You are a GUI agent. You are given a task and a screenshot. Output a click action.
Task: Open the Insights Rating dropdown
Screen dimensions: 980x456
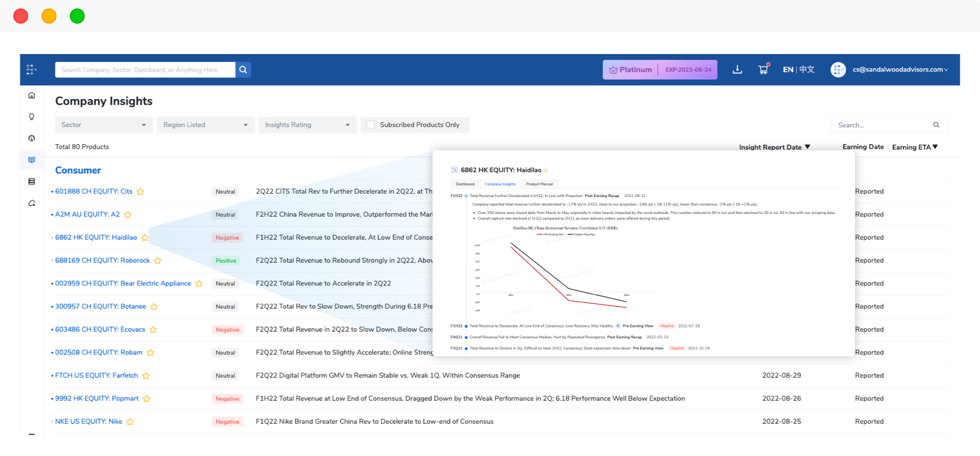pos(308,125)
